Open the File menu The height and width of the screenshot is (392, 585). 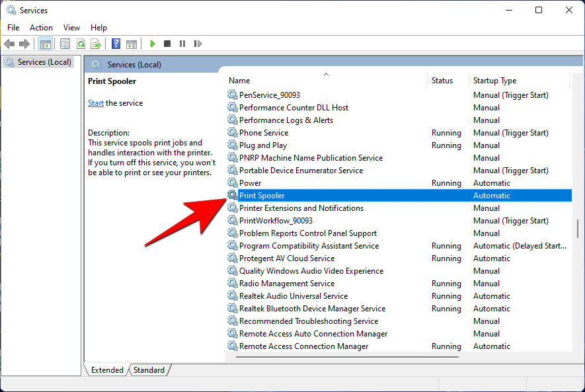pyautogui.click(x=13, y=28)
